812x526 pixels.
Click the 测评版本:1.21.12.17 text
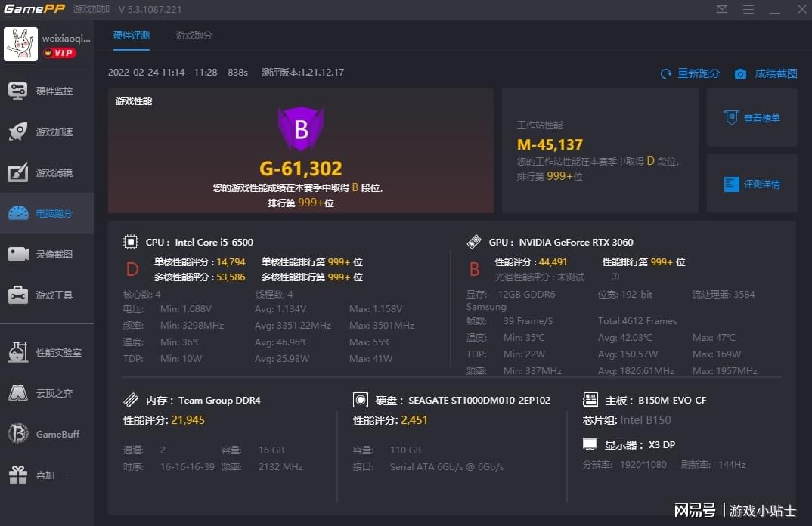303,72
